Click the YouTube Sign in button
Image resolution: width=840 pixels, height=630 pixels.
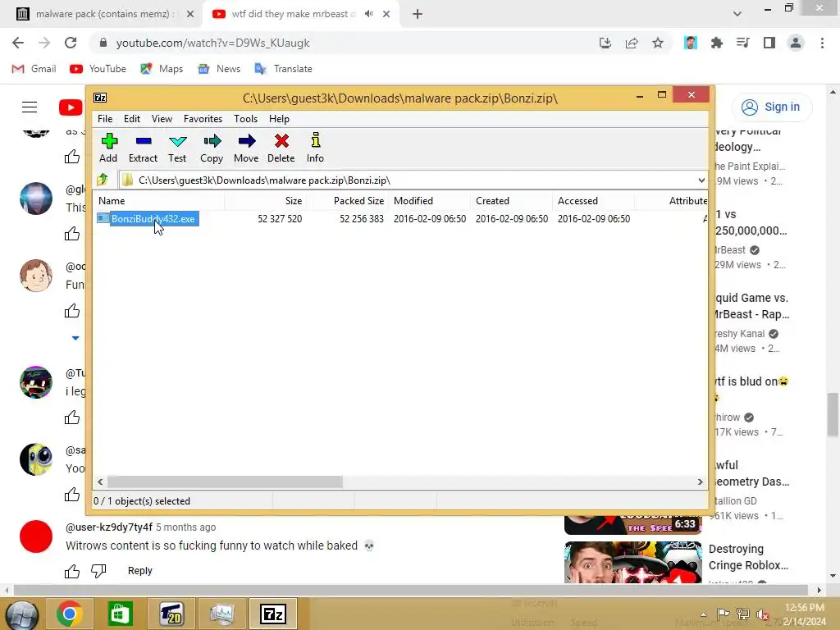coord(771,107)
